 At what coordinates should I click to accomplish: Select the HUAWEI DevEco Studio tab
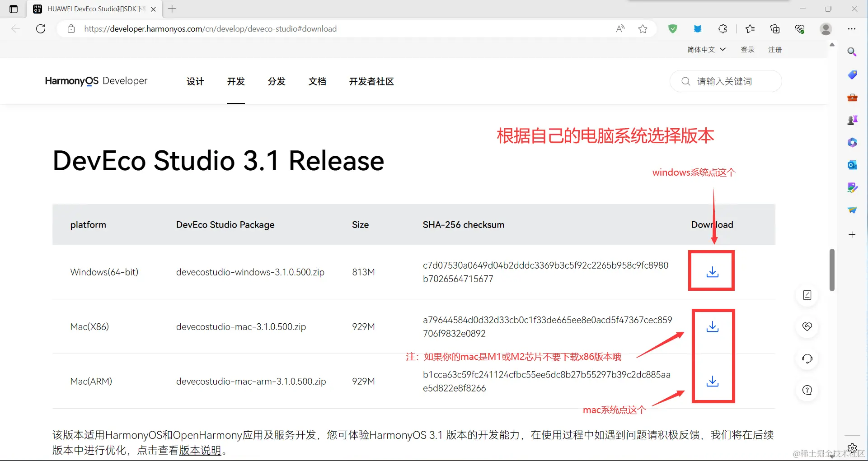click(x=94, y=9)
